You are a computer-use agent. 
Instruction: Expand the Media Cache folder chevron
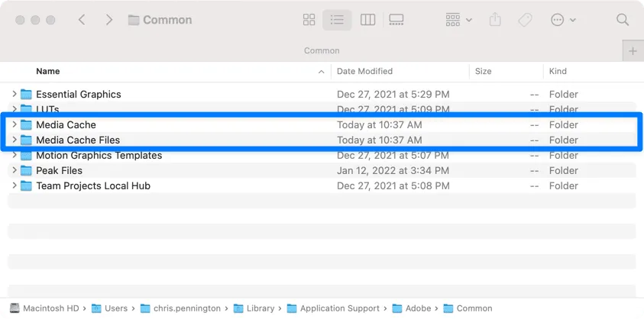pyautogui.click(x=15, y=124)
